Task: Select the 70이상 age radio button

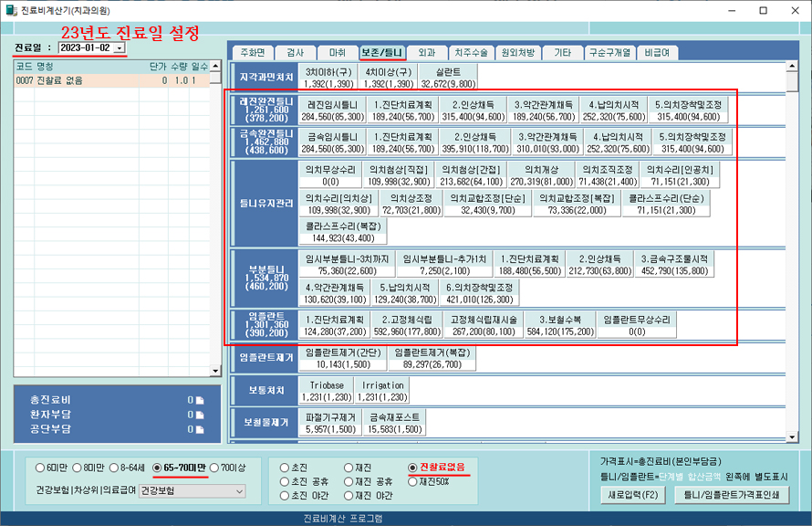Action: 215,468
